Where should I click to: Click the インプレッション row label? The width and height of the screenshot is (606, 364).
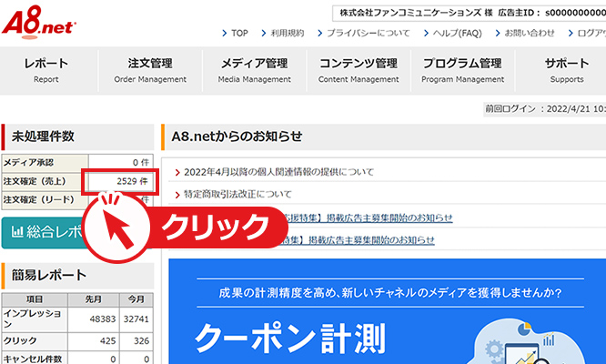click(x=35, y=319)
